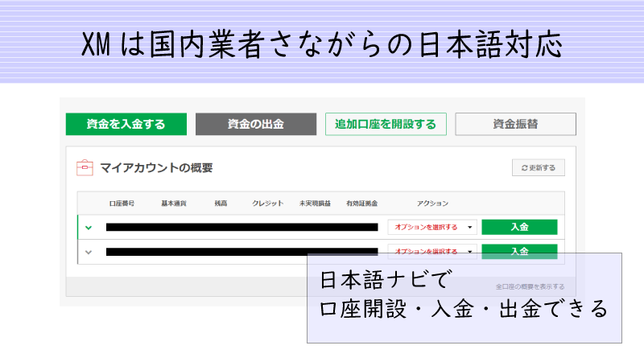The width and height of the screenshot is (644, 362).
Task: Click the briefcase icon beside マイアカウントの概要
Action: pos(85,168)
